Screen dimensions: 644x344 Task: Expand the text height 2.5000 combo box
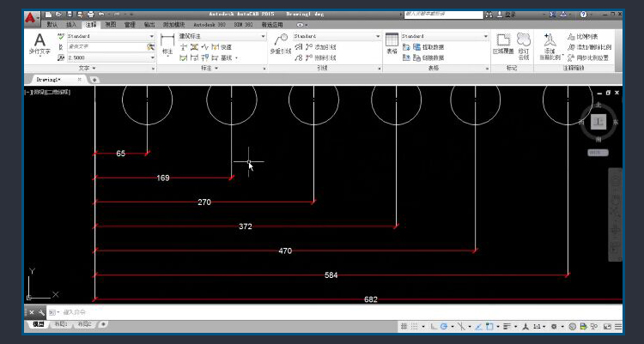click(111, 57)
